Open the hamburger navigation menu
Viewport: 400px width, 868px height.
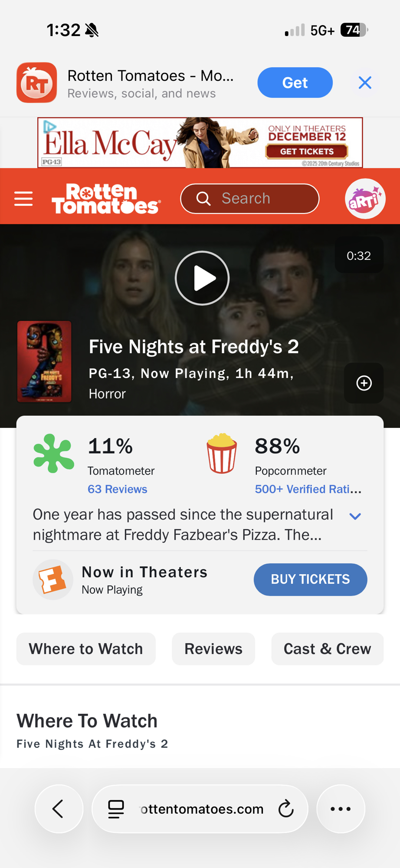click(23, 199)
